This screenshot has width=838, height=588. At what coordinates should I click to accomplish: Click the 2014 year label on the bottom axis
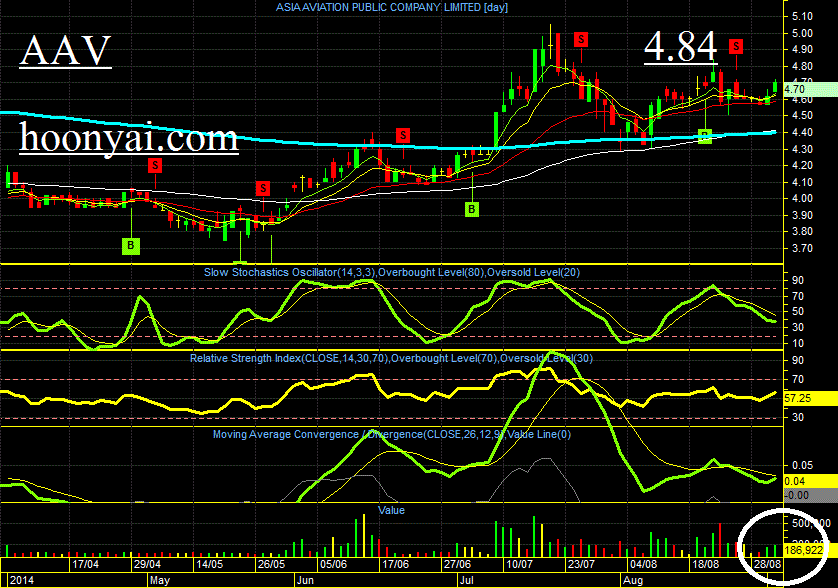[21, 580]
